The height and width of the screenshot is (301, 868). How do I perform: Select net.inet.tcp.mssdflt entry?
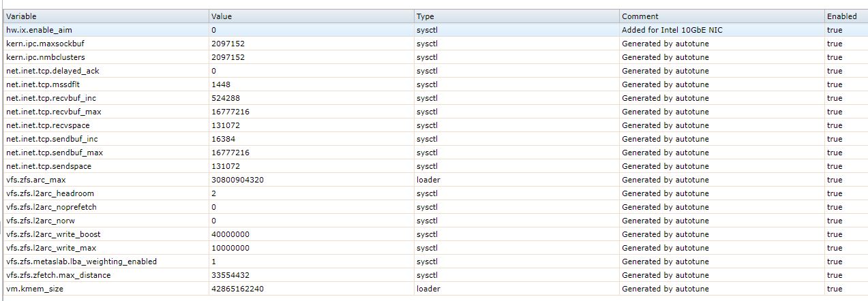tap(436, 84)
